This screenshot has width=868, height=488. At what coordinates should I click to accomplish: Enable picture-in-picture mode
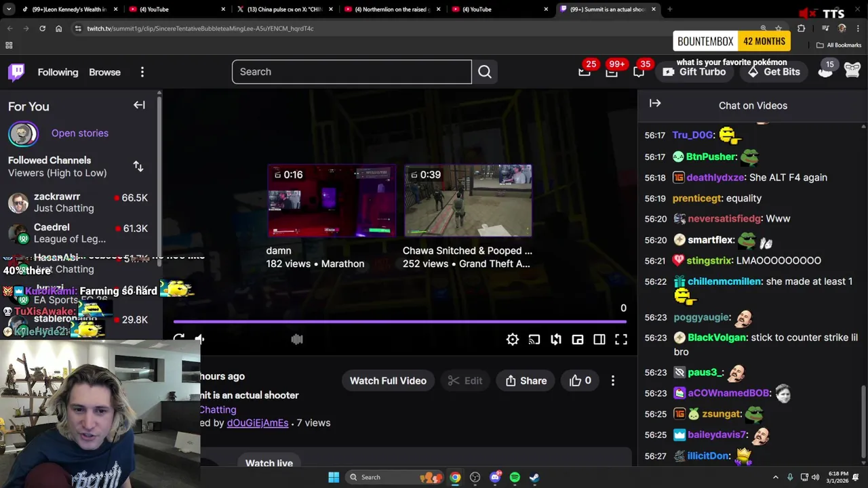tap(578, 340)
